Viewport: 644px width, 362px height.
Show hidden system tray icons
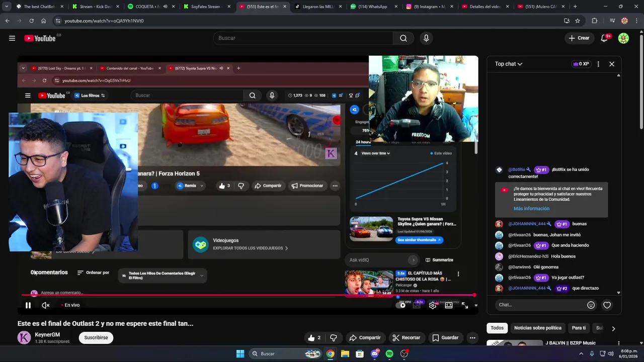pyautogui.click(x=581, y=354)
